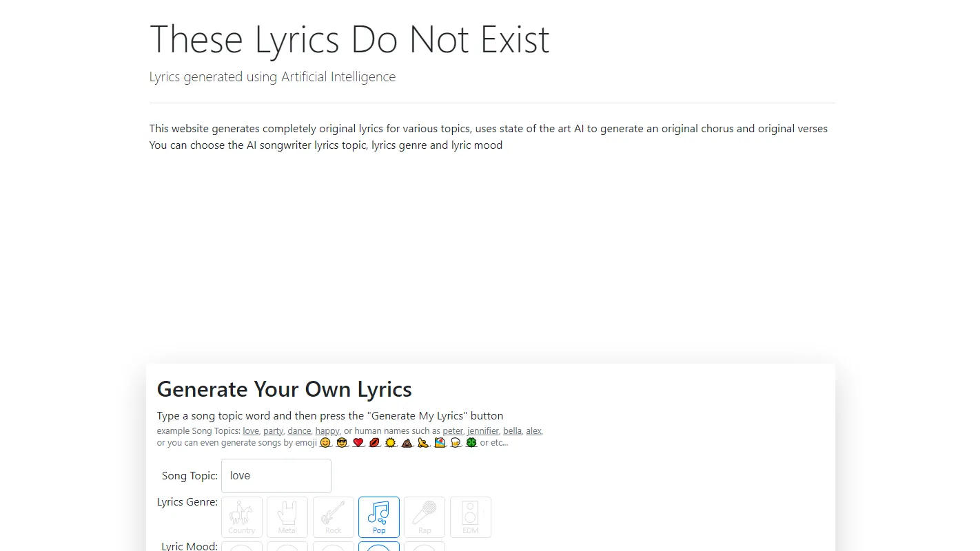Click the red heart emoji topic
This screenshot has width=980, height=551.
pyautogui.click(x=357, y=444)
